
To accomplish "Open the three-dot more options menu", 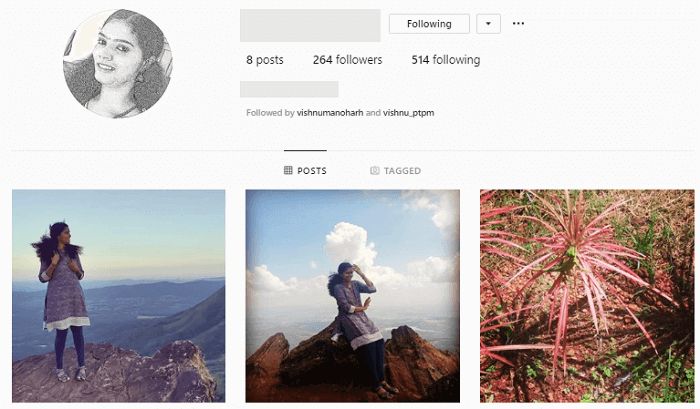I will pyautogui.click(x=518, y=24).
